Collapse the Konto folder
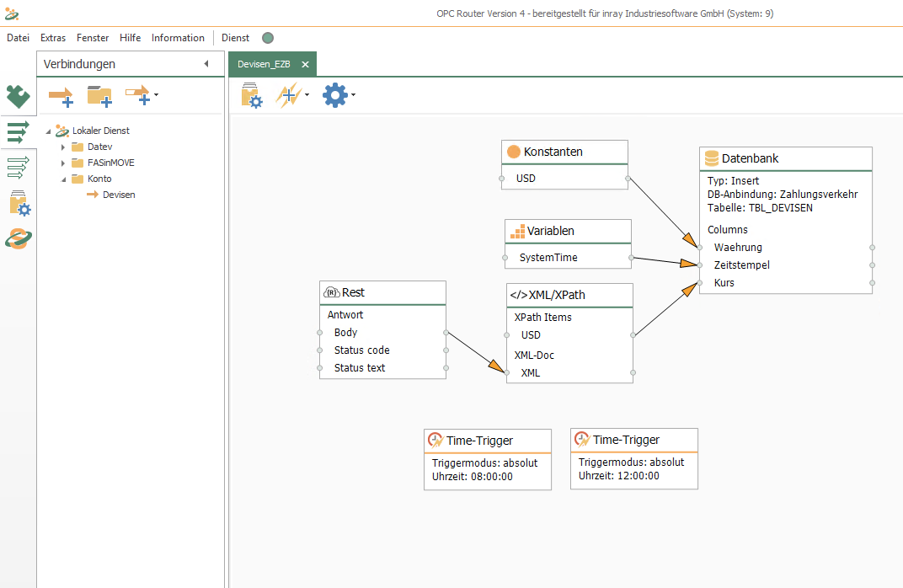The width and height of the screenshot is (903, 588). (63, 179)
